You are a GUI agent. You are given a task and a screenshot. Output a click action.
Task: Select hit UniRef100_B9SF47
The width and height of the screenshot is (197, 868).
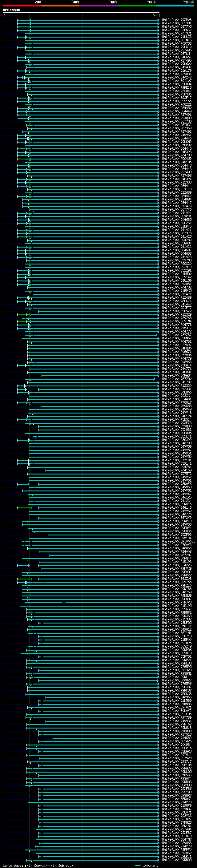click(177, 98)
